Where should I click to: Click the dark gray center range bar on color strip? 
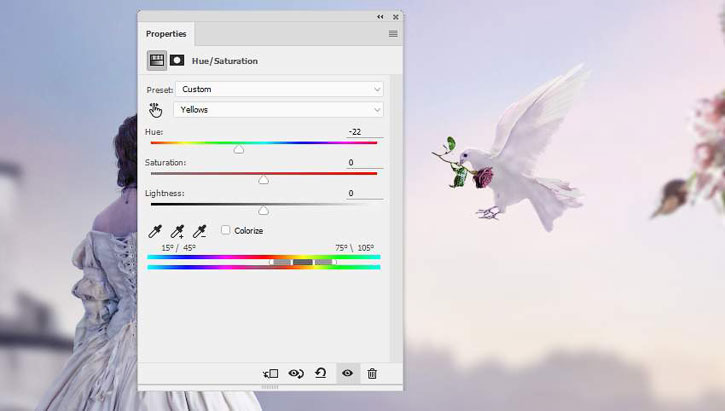[303, 262]
